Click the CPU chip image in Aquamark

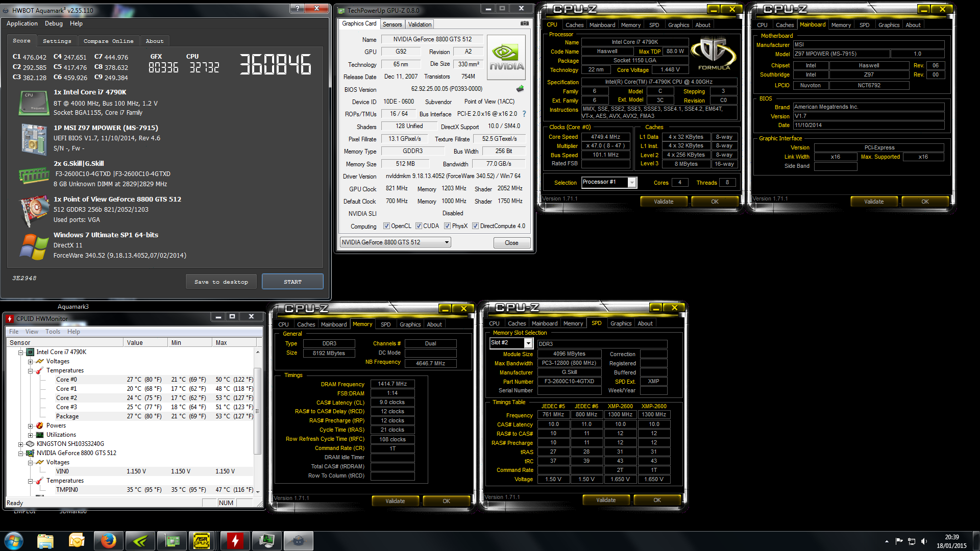coord(34,103)
